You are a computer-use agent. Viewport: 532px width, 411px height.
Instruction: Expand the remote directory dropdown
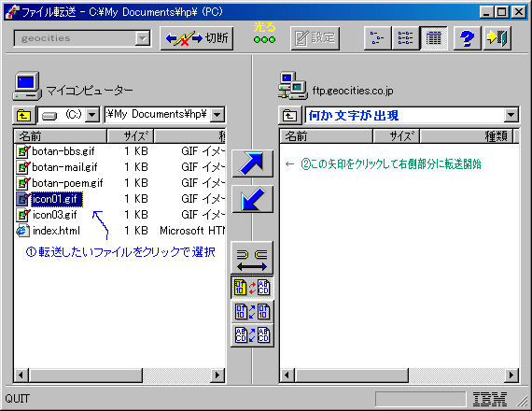click(511, 115)
